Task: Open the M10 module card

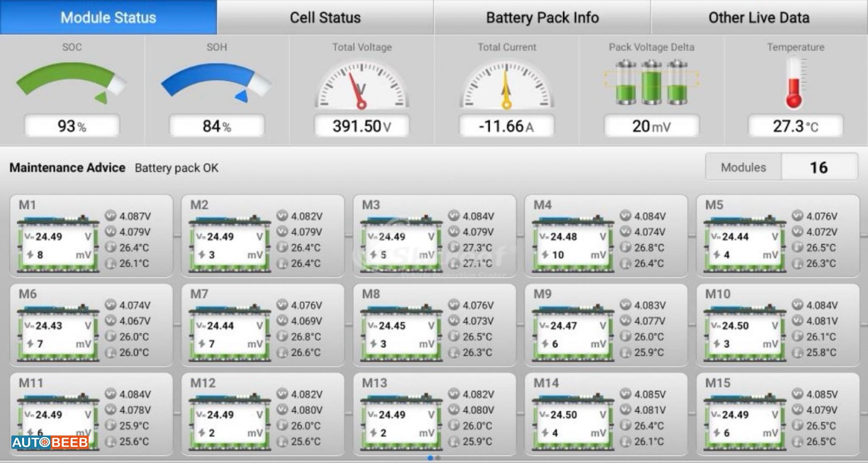Action: (x=778, y=325)
